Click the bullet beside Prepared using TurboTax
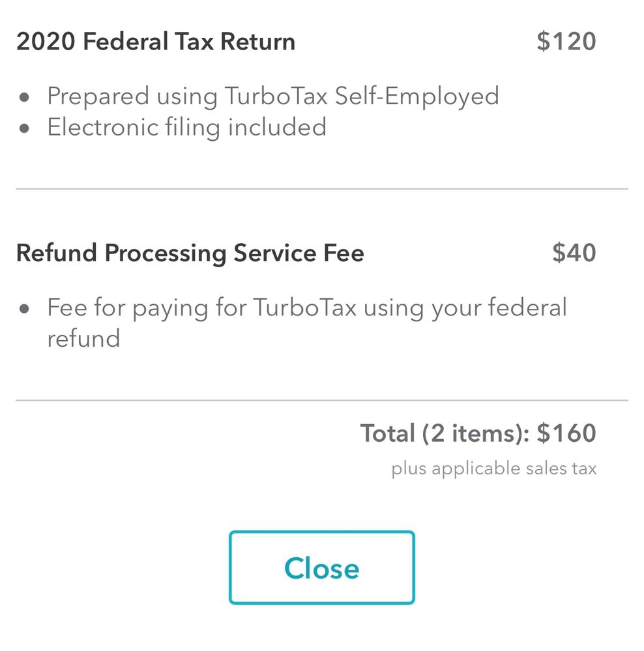 tap(25, 97)
